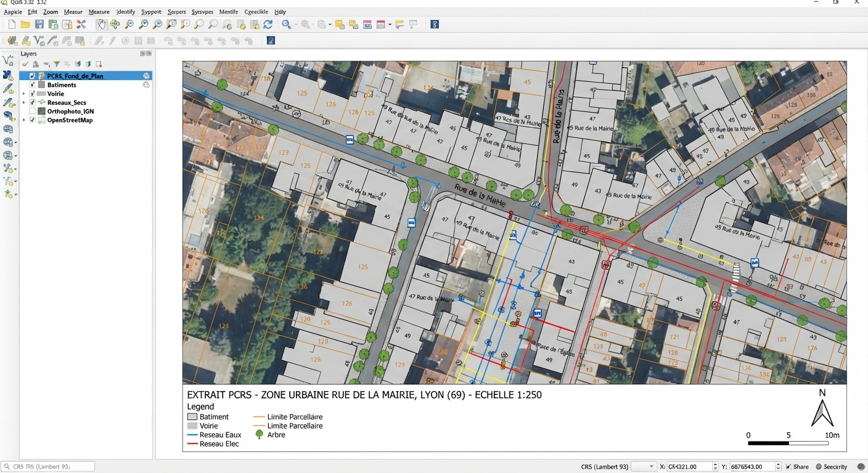Click the Y coordinate stepper arrows
The width and height of the screenshot is (868, 473).
pyautogui.click(x=779, y=467)
